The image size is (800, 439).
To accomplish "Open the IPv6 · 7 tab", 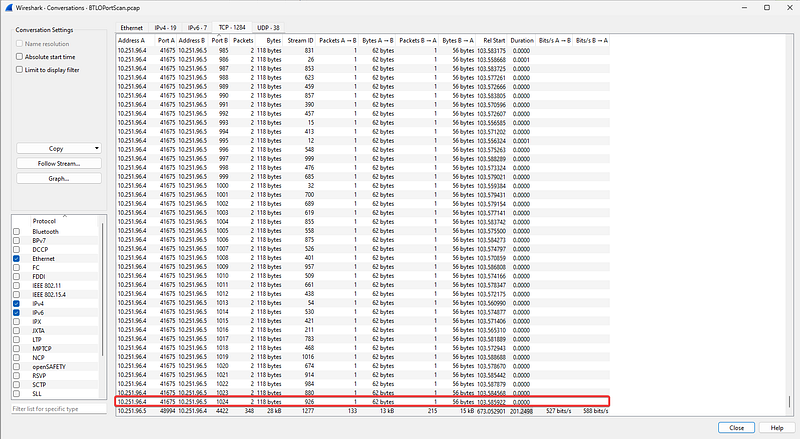I will 197,28.
